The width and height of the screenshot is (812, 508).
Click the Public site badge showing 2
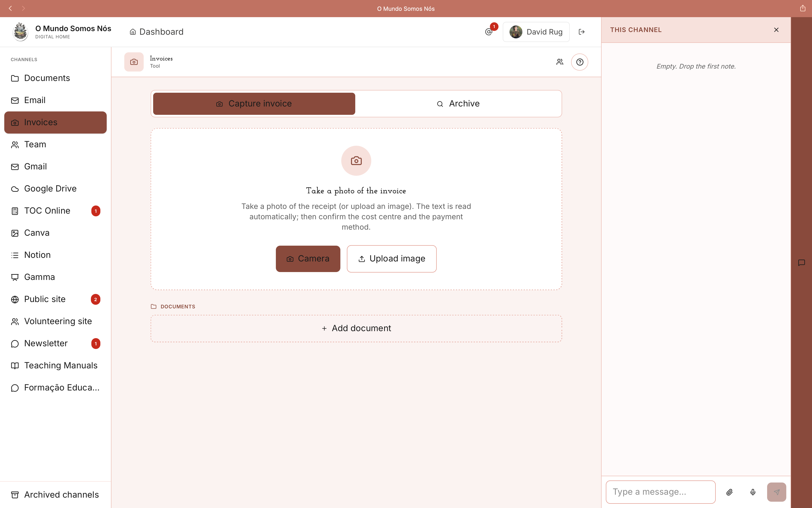96,299
